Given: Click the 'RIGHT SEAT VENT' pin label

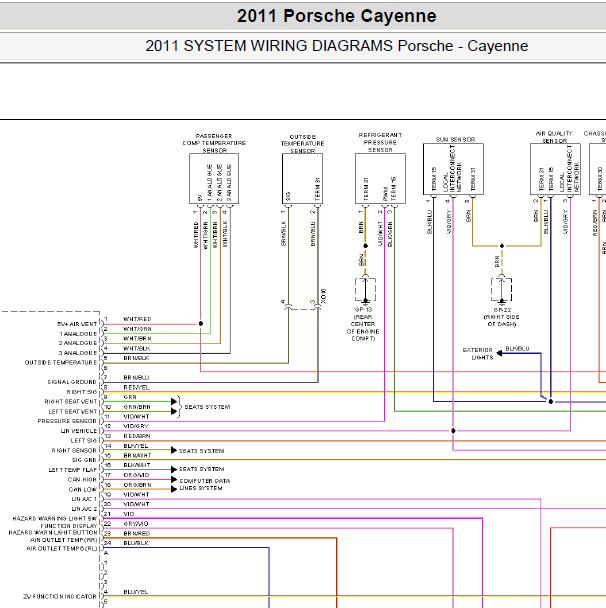Looking at the screenshot, I should click(x=71, y=402).
